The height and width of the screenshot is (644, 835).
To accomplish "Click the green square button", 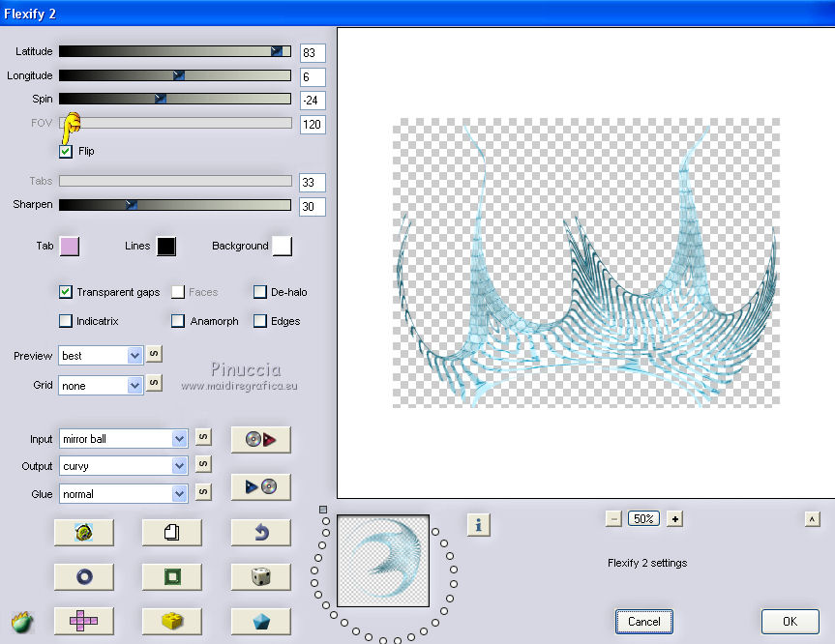I will pos(172,576).
